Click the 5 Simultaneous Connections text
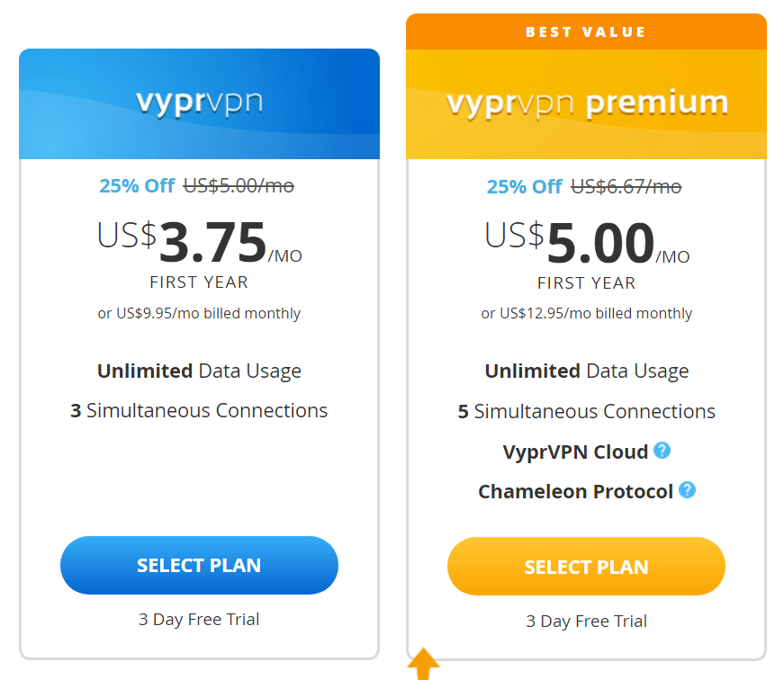 [586, 411]
